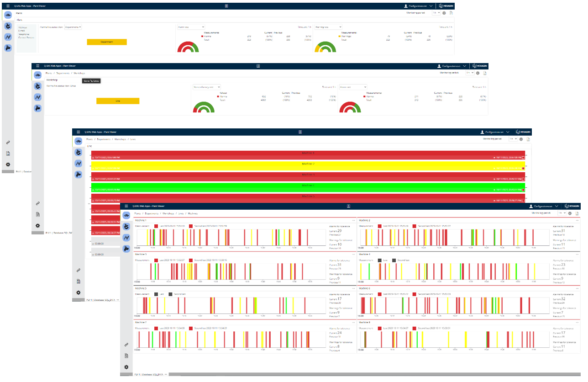Open Warning rate dropdown in Plants window
This screenshot has width=588, height=382.
point(328,27)
